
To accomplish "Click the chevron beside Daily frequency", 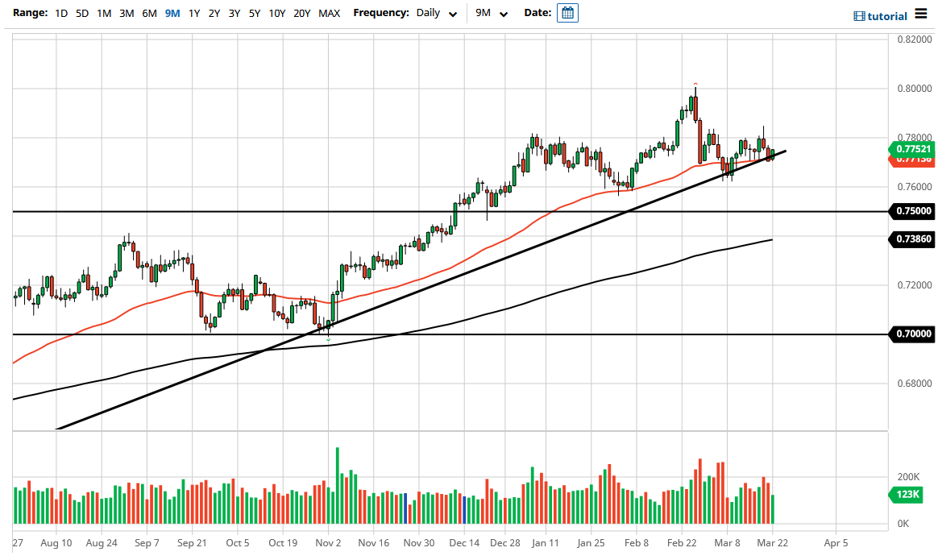I will (452, 14).
